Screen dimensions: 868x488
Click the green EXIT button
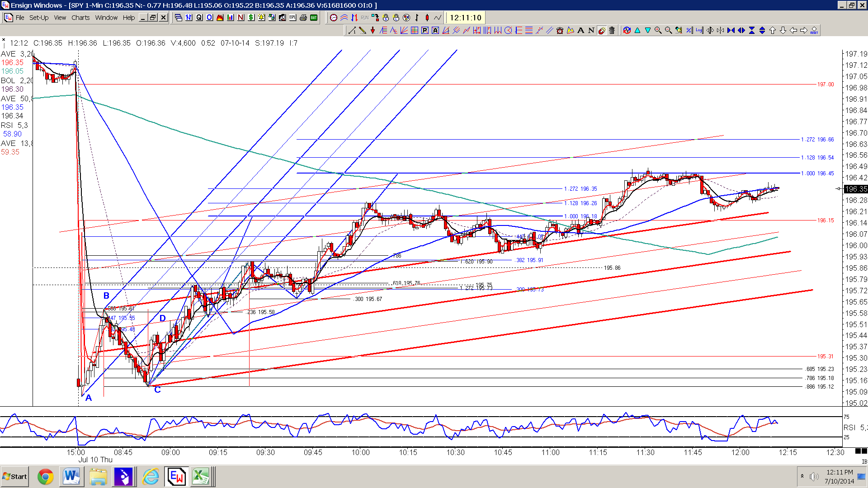coord(314,18)
